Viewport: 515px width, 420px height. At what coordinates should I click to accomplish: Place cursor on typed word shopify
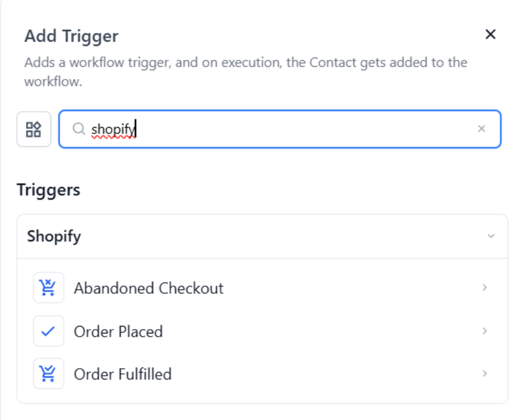[113, 129]
